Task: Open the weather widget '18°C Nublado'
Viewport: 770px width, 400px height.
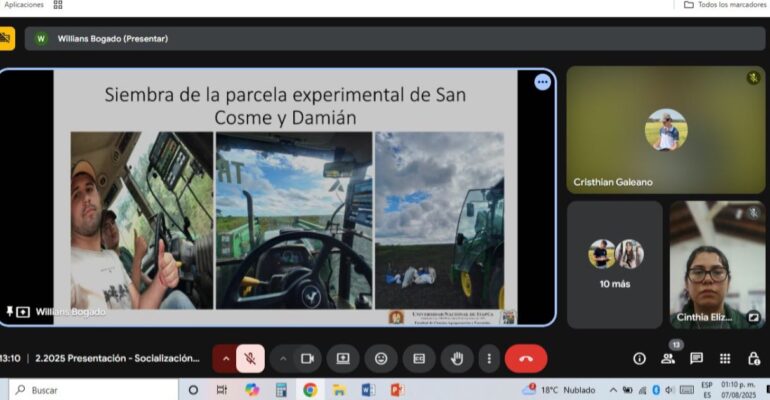Action: click(559, 390)
